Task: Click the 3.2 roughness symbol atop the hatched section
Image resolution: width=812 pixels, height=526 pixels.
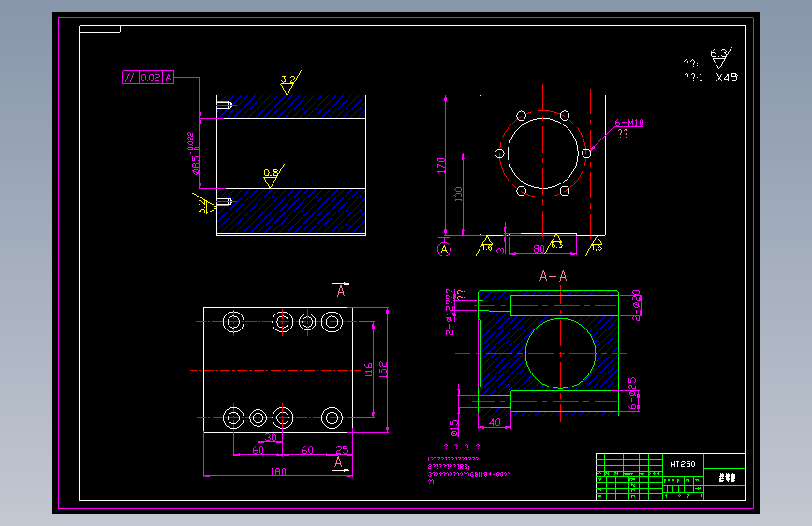Action: click(x=290, y=83)
